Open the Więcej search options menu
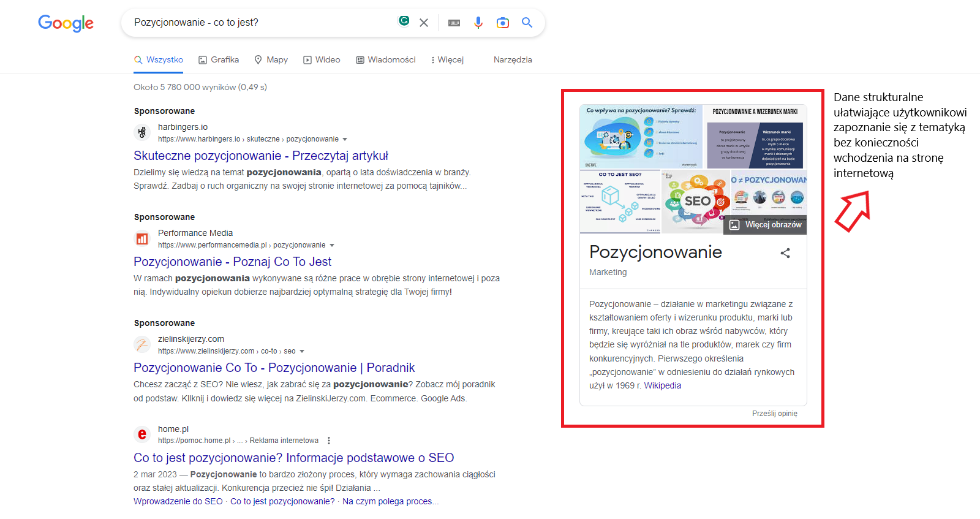 coord(448,60)
